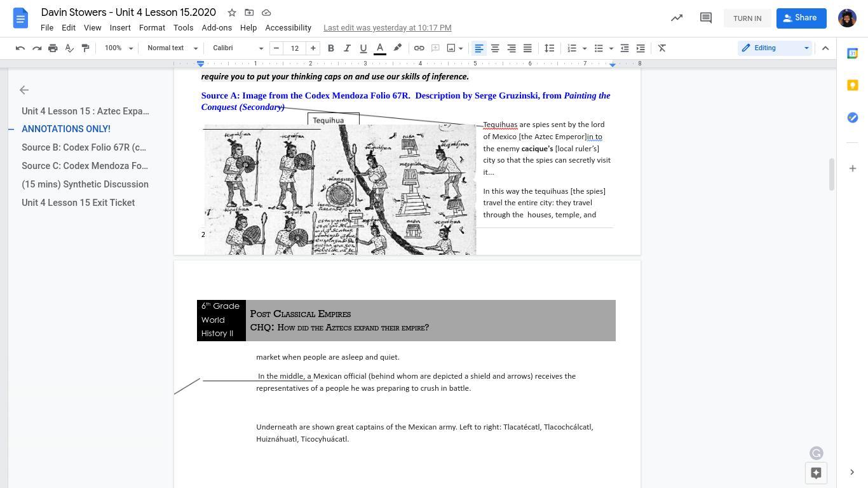Open the comment history icon

pos(705,18)
